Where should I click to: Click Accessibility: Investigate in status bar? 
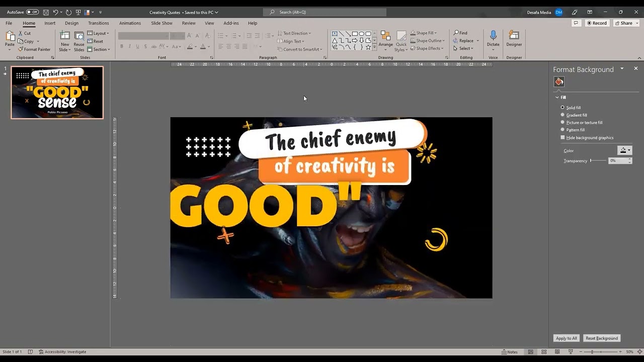[x=62, y=352]
